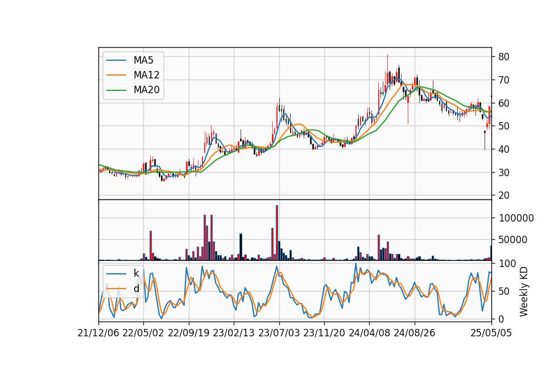
Task: Click the Weekly KD axis label
Action: click(x=524, y=291)
